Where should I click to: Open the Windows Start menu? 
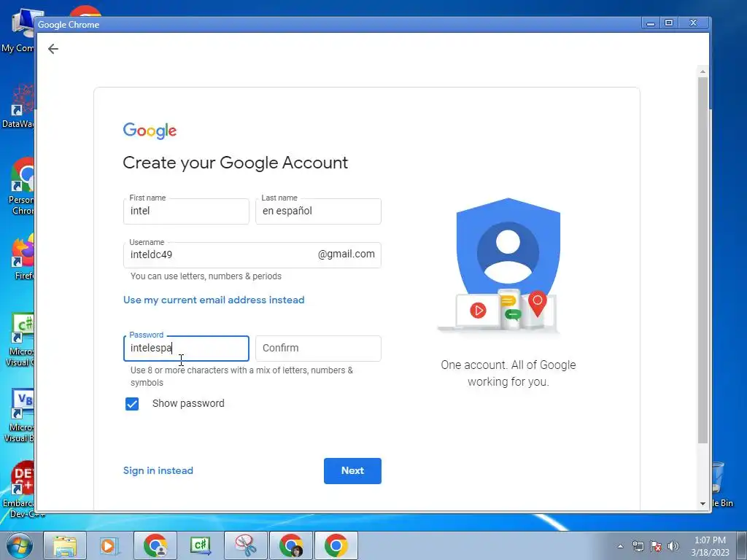tap(19, 545)
